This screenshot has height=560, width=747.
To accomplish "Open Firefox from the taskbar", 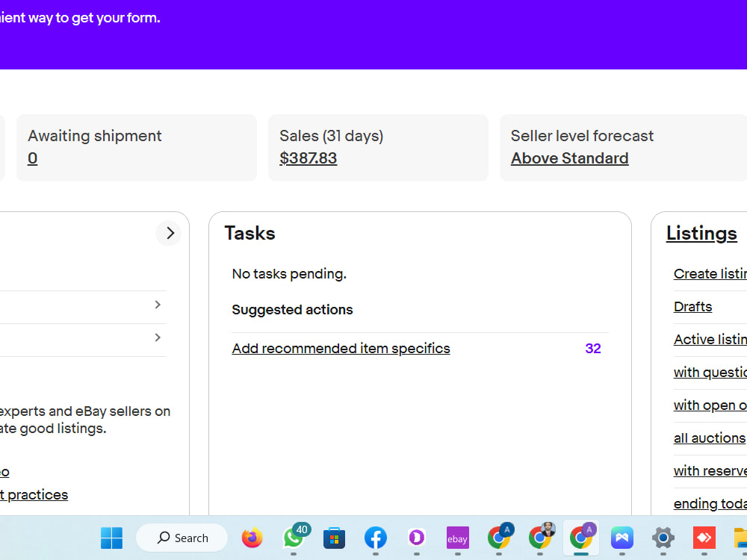I will (x=252, y=538).
